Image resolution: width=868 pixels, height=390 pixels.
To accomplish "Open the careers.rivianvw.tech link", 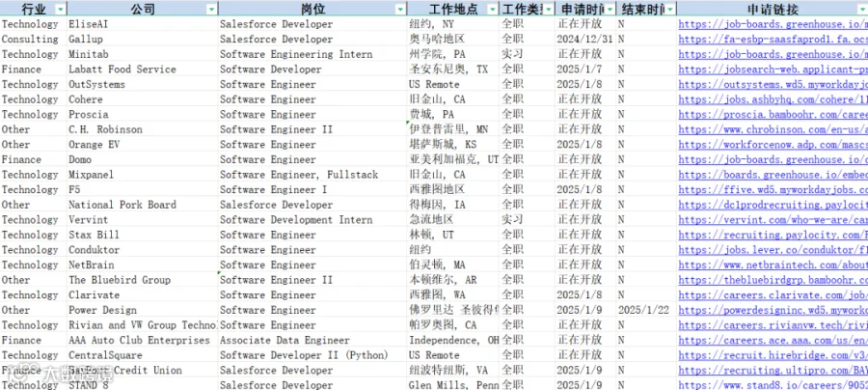I will [x=773, y=324].
